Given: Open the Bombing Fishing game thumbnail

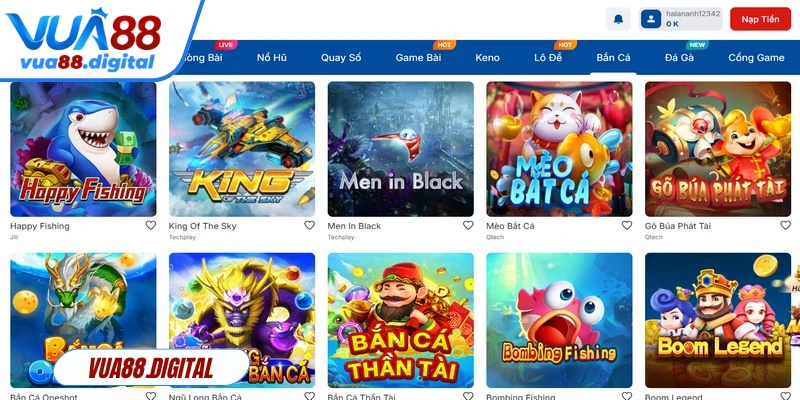Looking at the screenshot, I should tap(559, 320).
